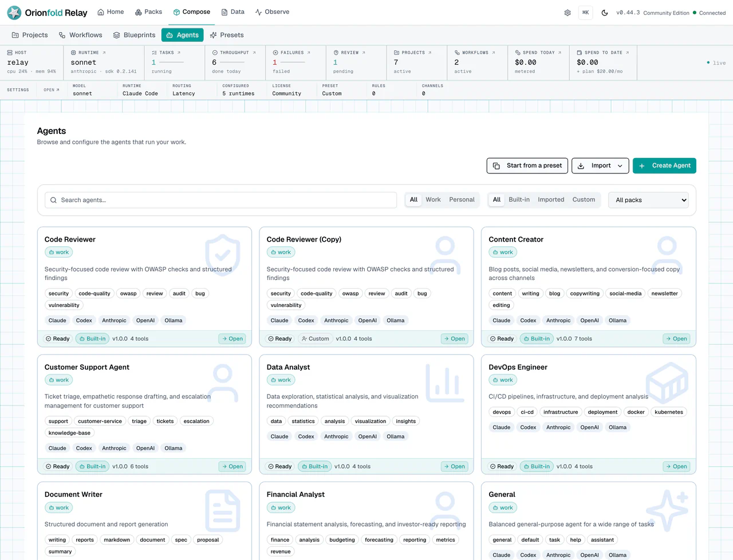Click Content Creator person icon
Screen dimensions: 733x560
(x=667, y=255)
